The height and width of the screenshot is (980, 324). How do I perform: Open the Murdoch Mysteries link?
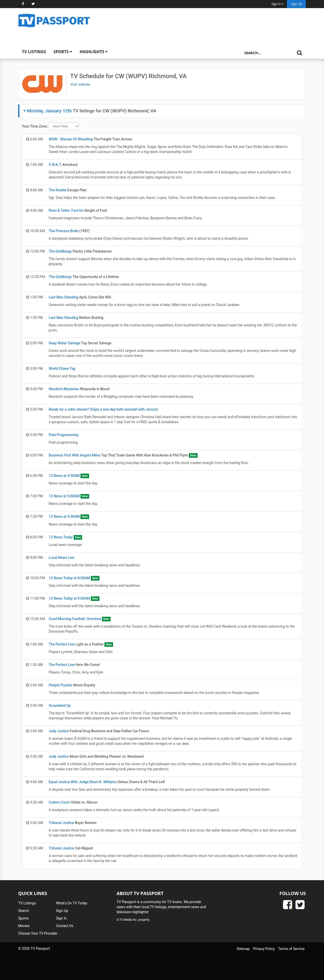click(64, 389)
